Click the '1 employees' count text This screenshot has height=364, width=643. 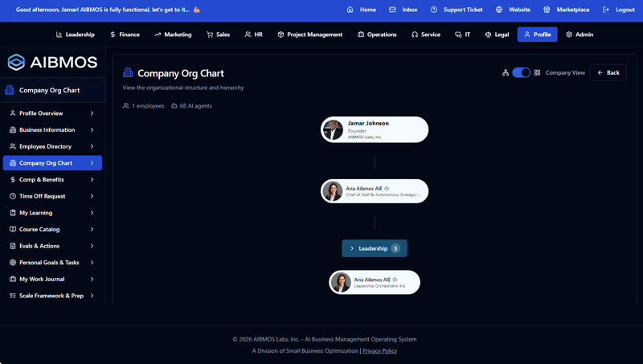point(148,106)
